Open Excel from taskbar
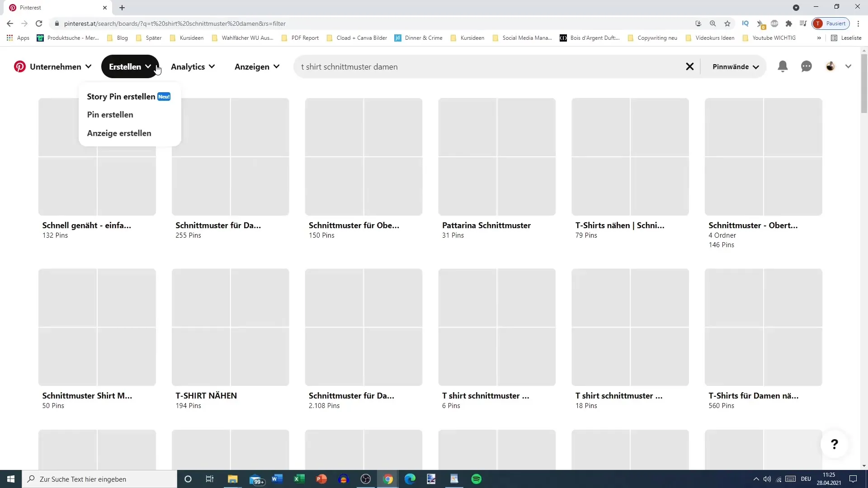The width and height of the screenshot is (868, 488). 299,479
